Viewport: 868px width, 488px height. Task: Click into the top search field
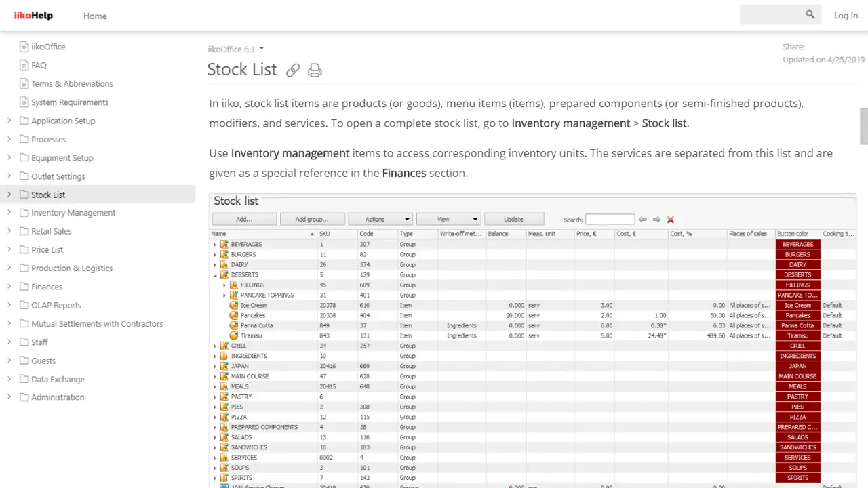coord(771,15)
